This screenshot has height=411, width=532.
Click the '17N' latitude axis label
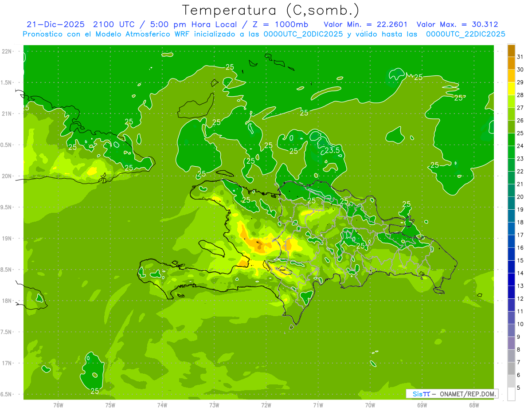click(6, 363)
